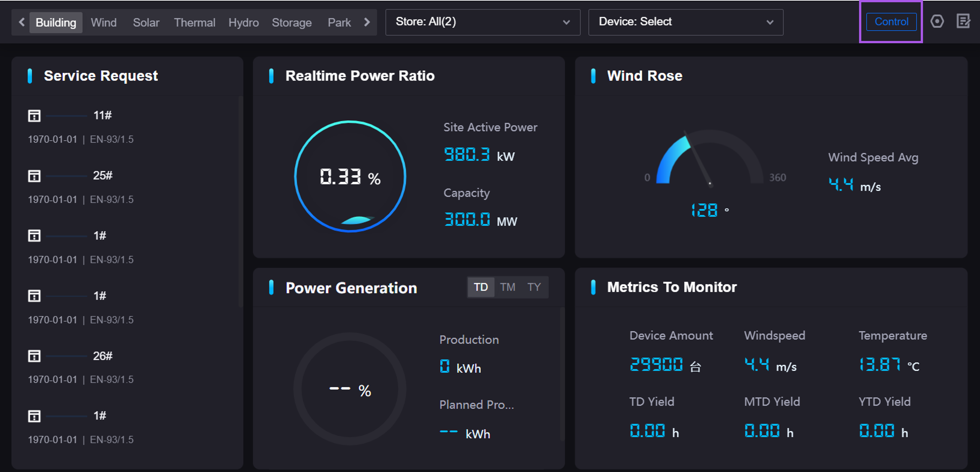The width and height of the screenshot is (980, 472).
Task: Click the Store dropdown chevron arrow
Action: (x=566, y=22)
